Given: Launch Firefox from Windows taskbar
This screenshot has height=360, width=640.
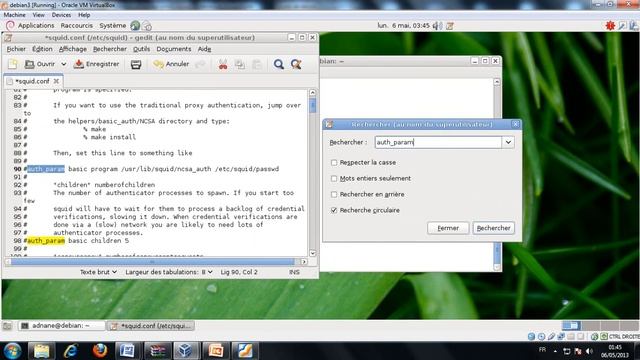Looking at the screenshot, I should pyautogui.click(x=100, y=351).
